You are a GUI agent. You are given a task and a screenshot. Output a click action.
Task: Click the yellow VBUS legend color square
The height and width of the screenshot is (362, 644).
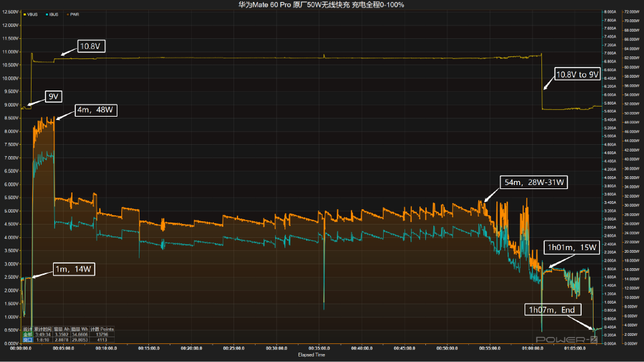click(25, 13)
